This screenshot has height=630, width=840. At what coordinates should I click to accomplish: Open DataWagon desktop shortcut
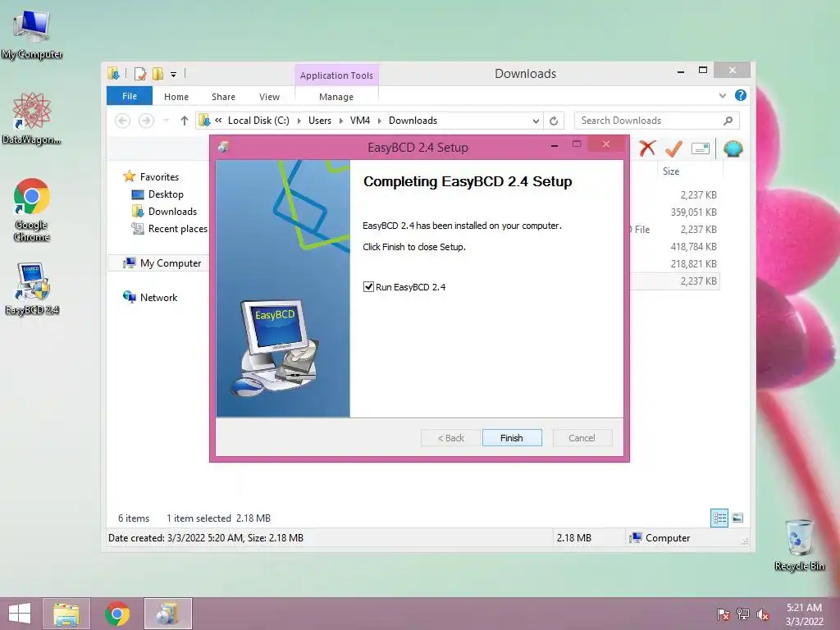(32, 119)
